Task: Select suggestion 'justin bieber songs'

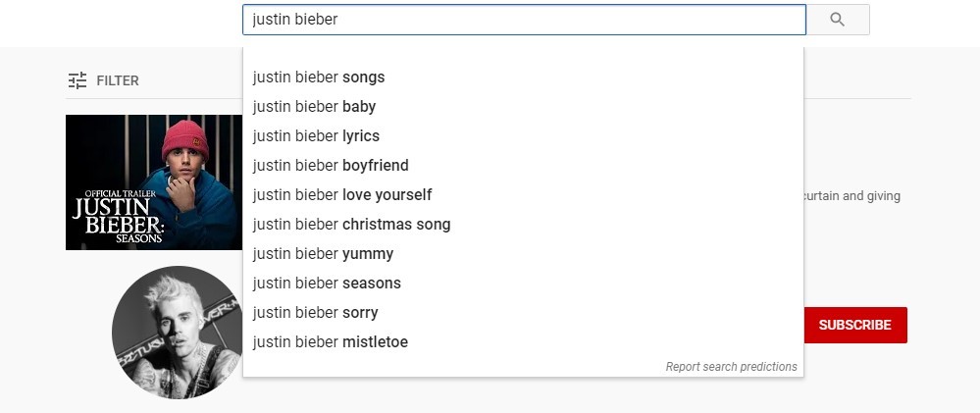Action: coord(523,77)
